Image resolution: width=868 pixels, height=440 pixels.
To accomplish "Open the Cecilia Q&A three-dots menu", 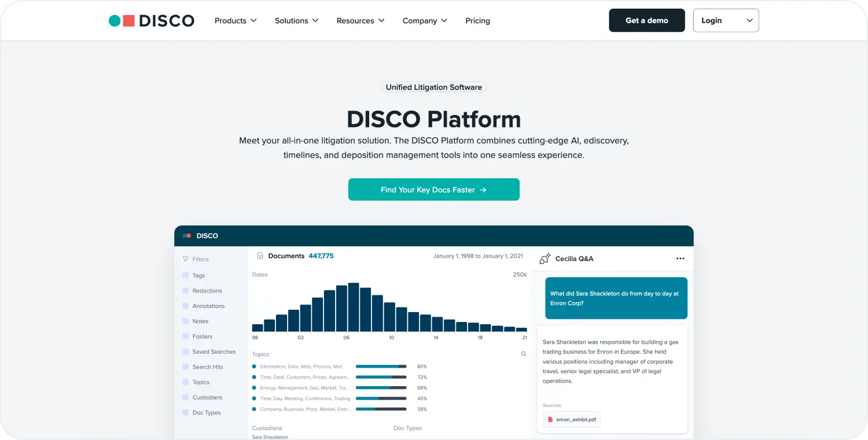I will (x=681, y=259).
